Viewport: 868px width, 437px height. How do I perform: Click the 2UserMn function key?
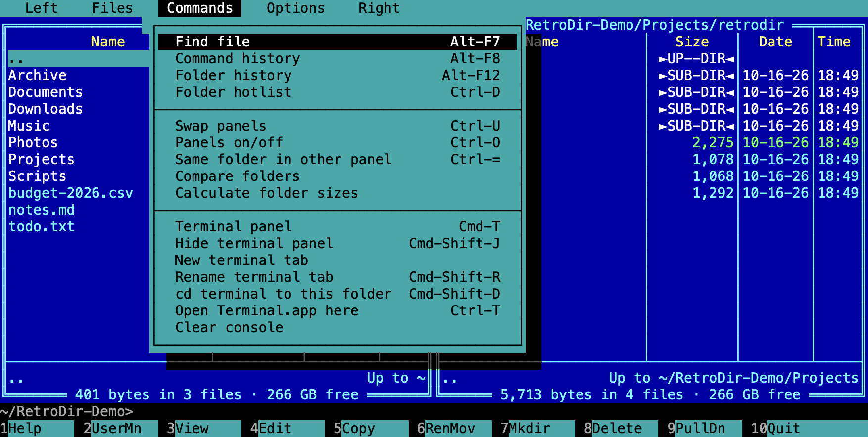coord(121,429)
